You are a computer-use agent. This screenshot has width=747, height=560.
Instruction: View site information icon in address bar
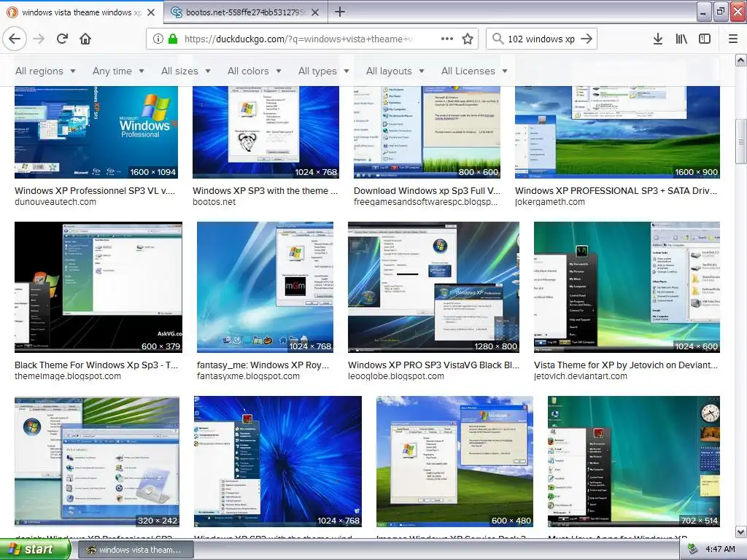click(158, 39)
